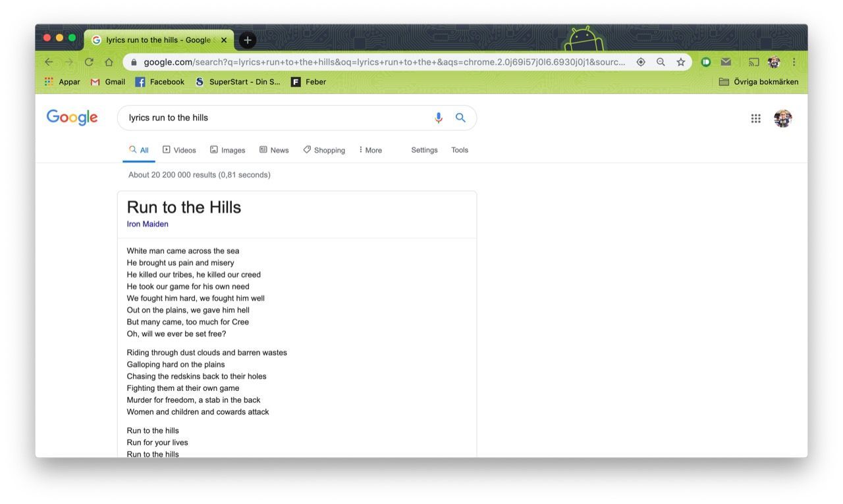
Task: Go back with the browser back arrow
Action: 49,62
